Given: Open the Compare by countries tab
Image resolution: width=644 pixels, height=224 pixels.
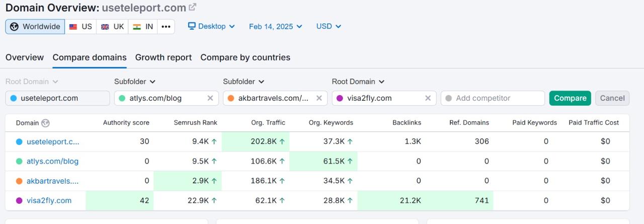Looking at the screenshot, I should 245,57.
